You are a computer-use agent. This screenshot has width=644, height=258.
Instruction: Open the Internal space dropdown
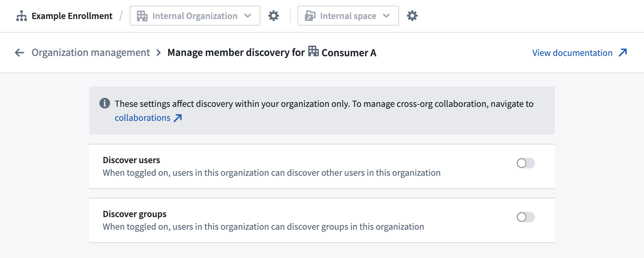pos(348,16)
